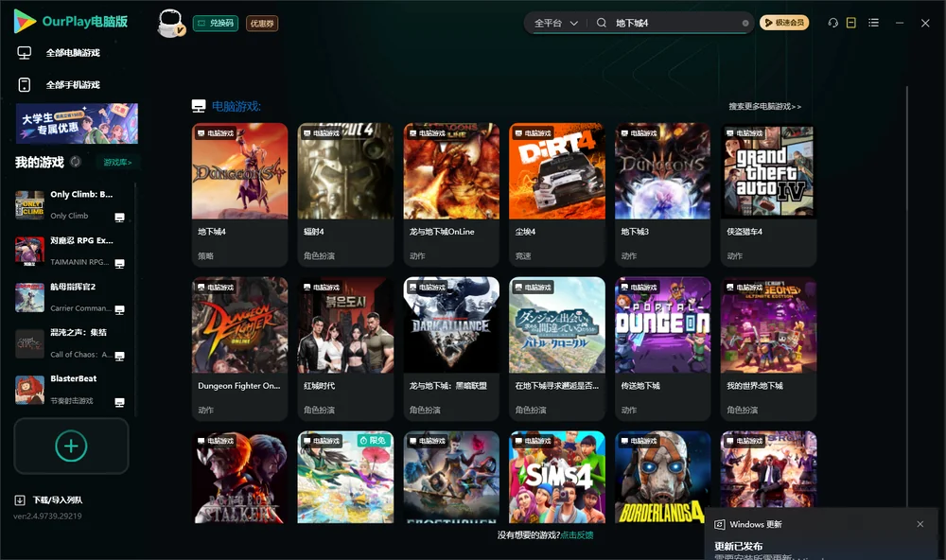The image size is (946, 560).
Task: Open 地下城4 game card
Action: (x=239, y=194)
